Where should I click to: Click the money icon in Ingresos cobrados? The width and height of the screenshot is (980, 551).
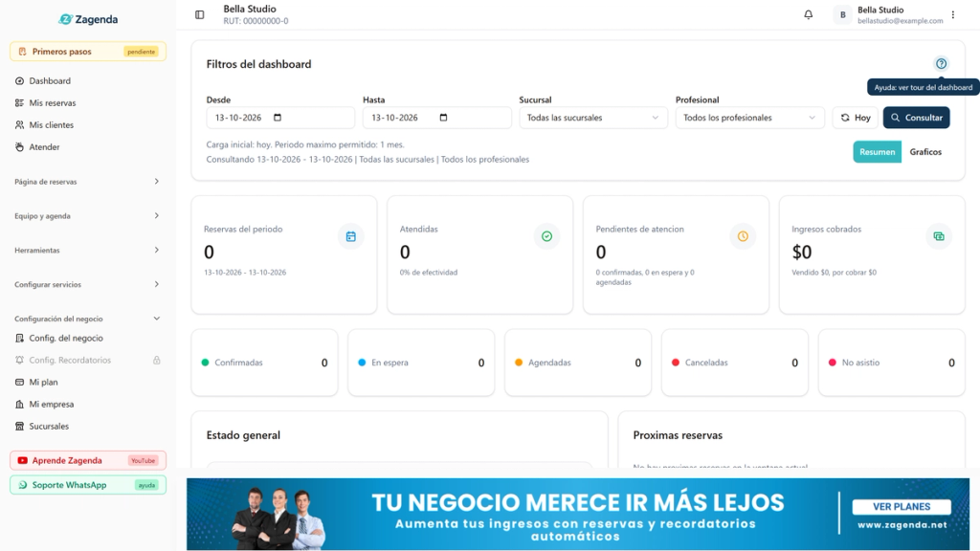click(x=939, y=236)
